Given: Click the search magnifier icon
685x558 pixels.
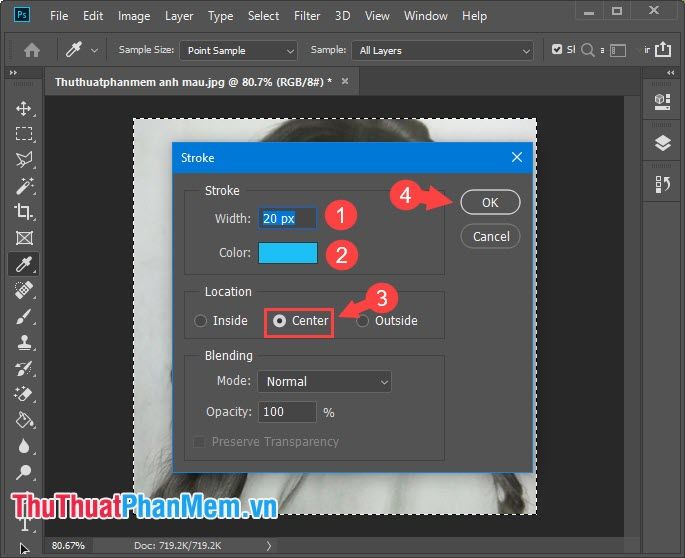Looking at the screenshot, I should (588, 50).
